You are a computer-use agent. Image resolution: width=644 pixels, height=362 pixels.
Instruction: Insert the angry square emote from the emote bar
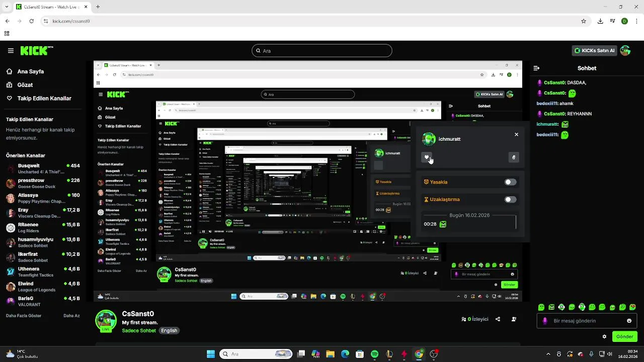(551, 307)
